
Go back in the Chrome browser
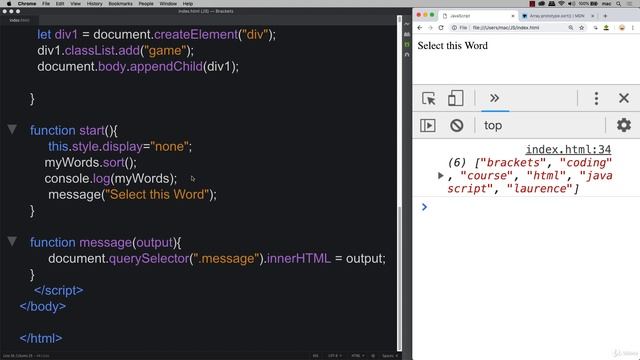[420, 28]
